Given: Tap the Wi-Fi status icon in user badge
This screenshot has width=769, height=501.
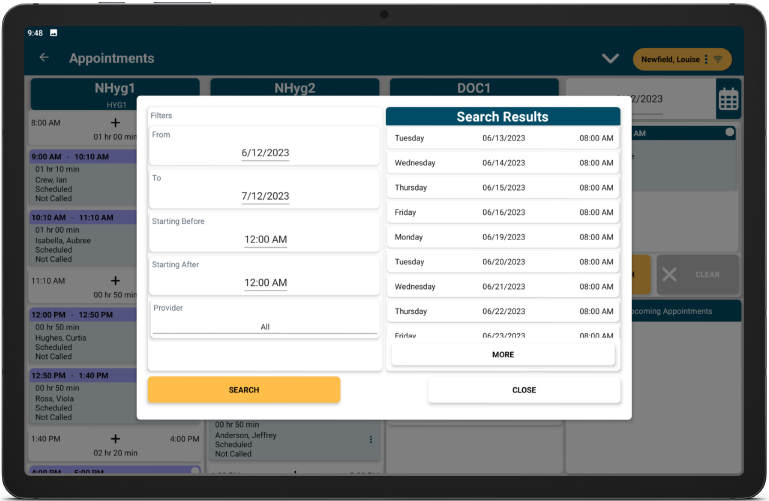Looking at the screenshot, I should coord(718,59).
